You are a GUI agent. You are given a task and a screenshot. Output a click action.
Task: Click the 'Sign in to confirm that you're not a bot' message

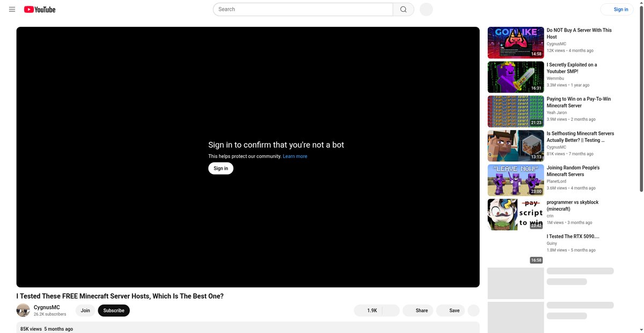(x=276, y=145)
